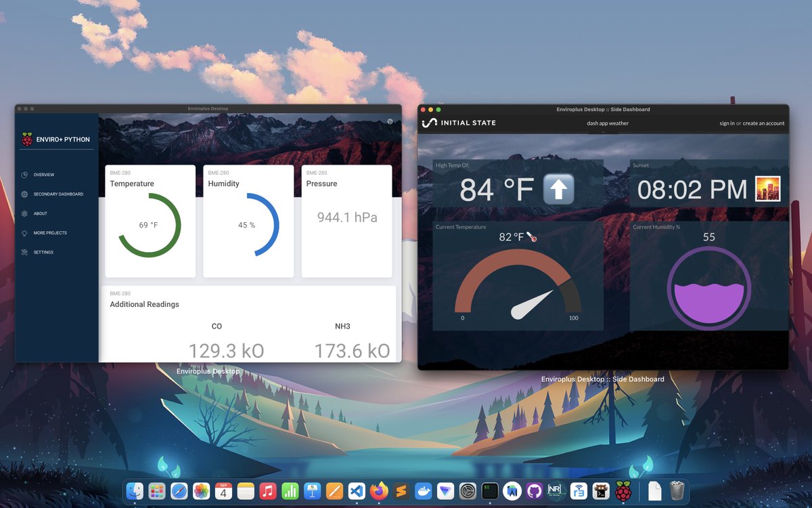Launch Visual Studio Code from the Dock

point(357,490)
